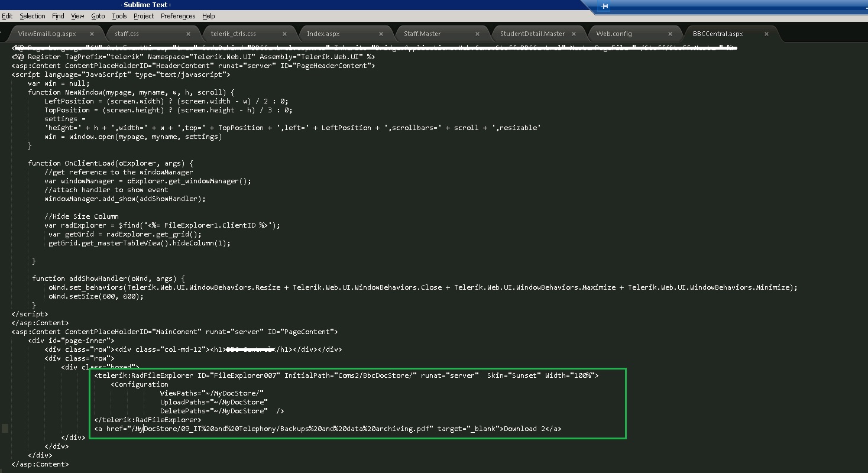This screenshot has width=868, height=473.
Task: Click the LeftPosition assignment line
Action: pos(166,101)
